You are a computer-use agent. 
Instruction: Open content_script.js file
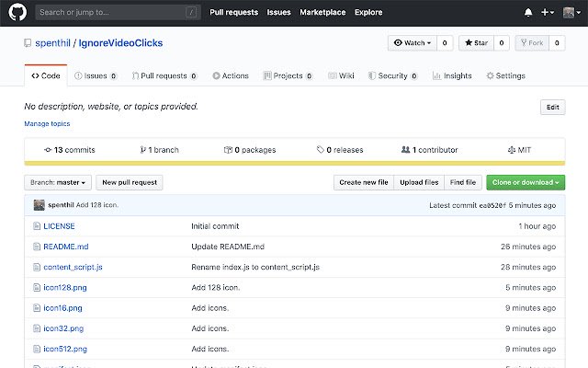(73, 267)
